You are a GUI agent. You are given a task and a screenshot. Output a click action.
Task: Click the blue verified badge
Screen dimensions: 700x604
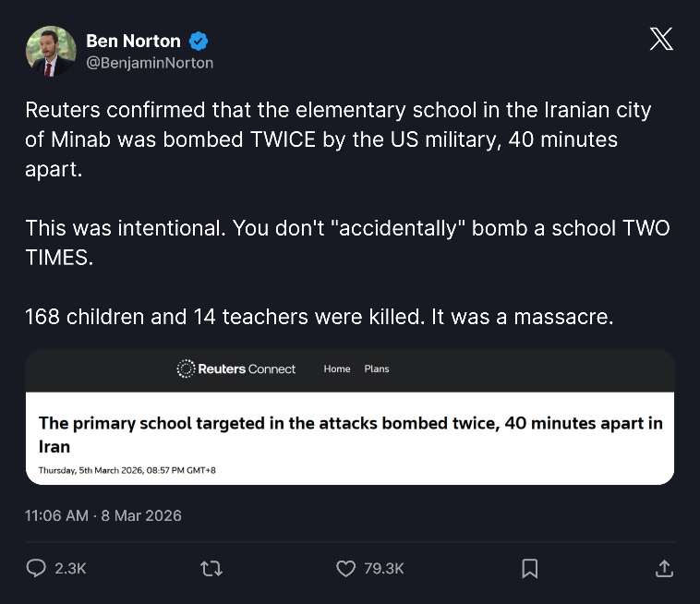199,41
